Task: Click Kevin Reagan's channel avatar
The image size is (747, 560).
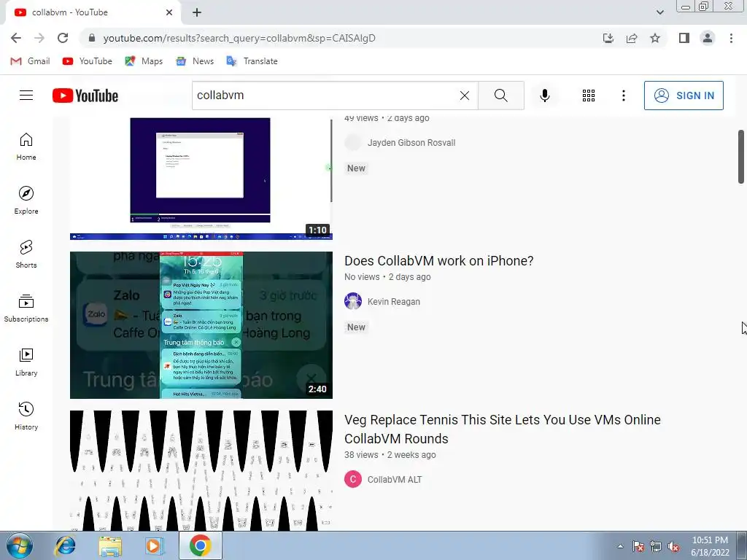Action: tap(353, 301)
